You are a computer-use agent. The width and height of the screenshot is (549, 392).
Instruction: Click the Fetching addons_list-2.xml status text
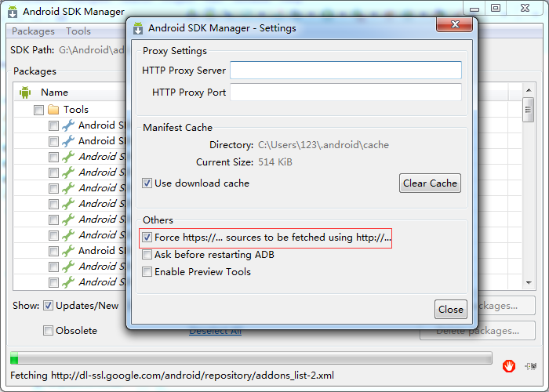click(172, 376)
